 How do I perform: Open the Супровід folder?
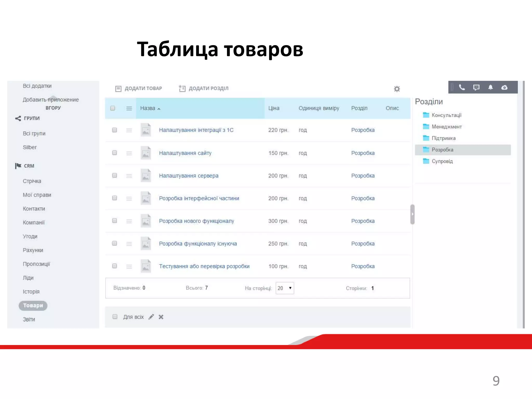(x=438, y=161)
